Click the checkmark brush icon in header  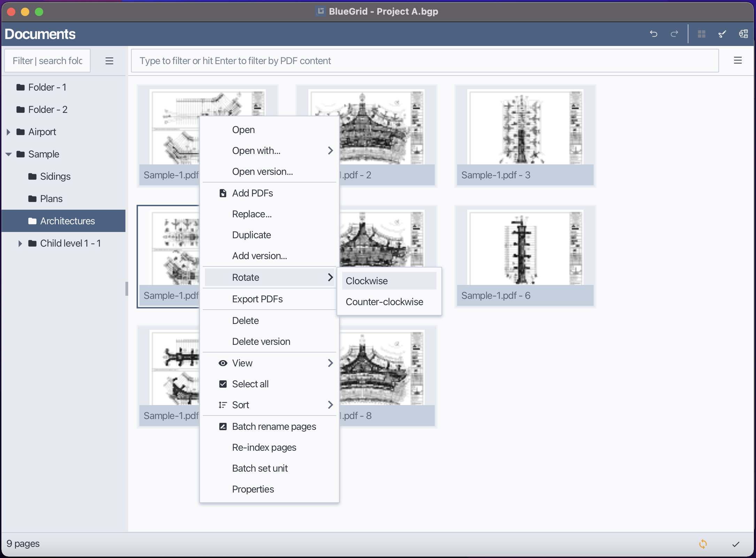(x=722, y=34)
